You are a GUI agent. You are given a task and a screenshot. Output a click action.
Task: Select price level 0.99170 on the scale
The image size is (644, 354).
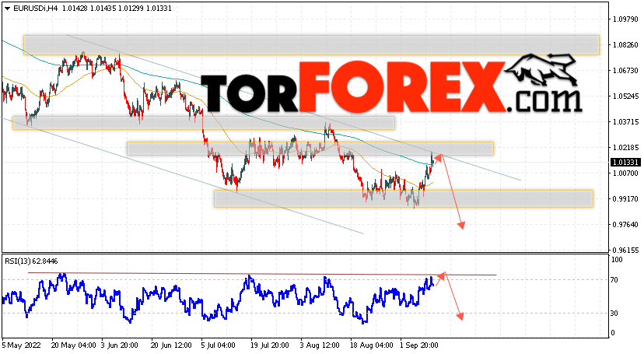625,198
